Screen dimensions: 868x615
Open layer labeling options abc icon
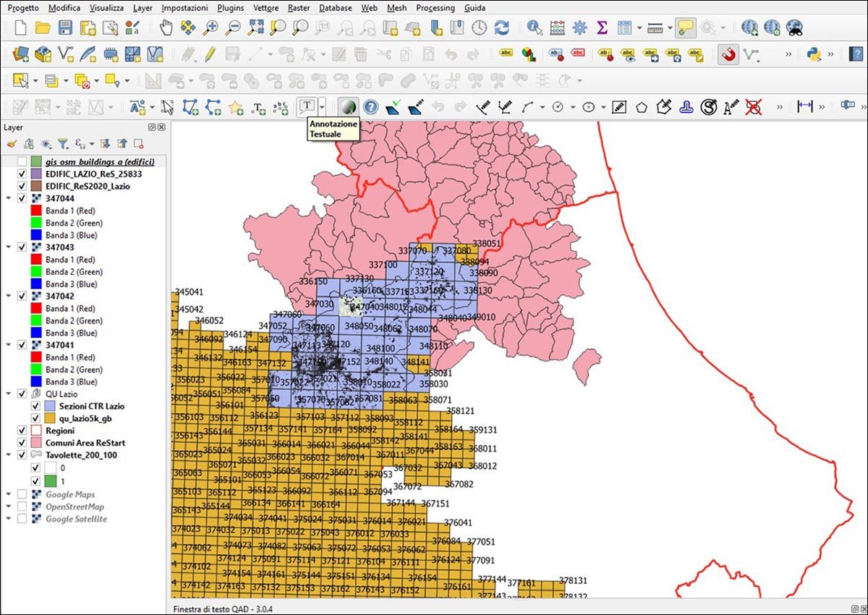[x=506, y=54]
